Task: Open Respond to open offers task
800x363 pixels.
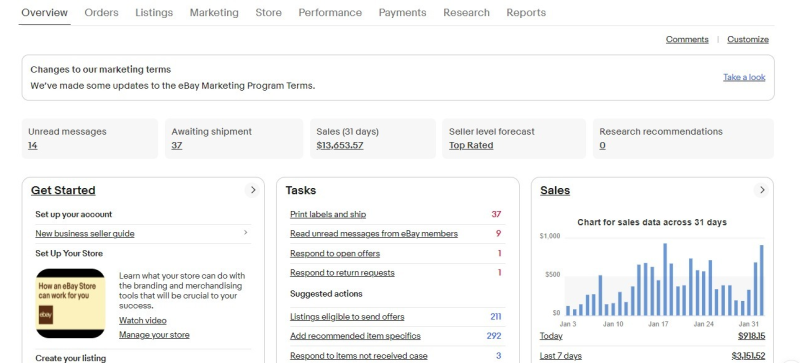Action: pyautogui.click(x=335, y=253)
